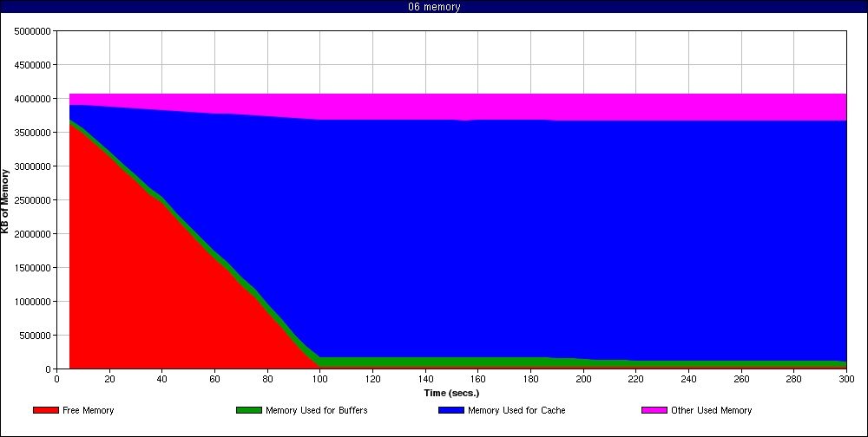868x437 pixels.
Task: Click the 1000000 y-axis tick label
Action: tap(32, 302)
